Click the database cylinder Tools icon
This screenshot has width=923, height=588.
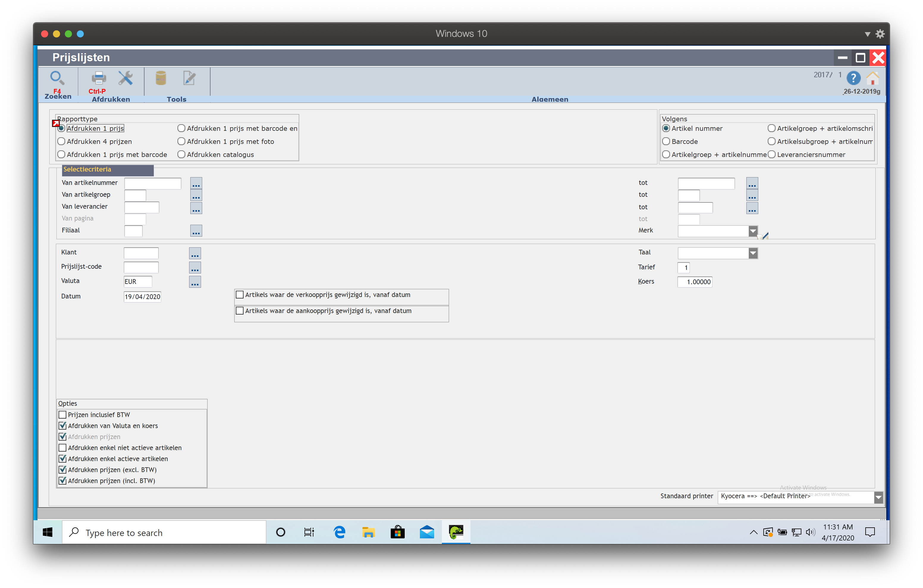(161, 78)
